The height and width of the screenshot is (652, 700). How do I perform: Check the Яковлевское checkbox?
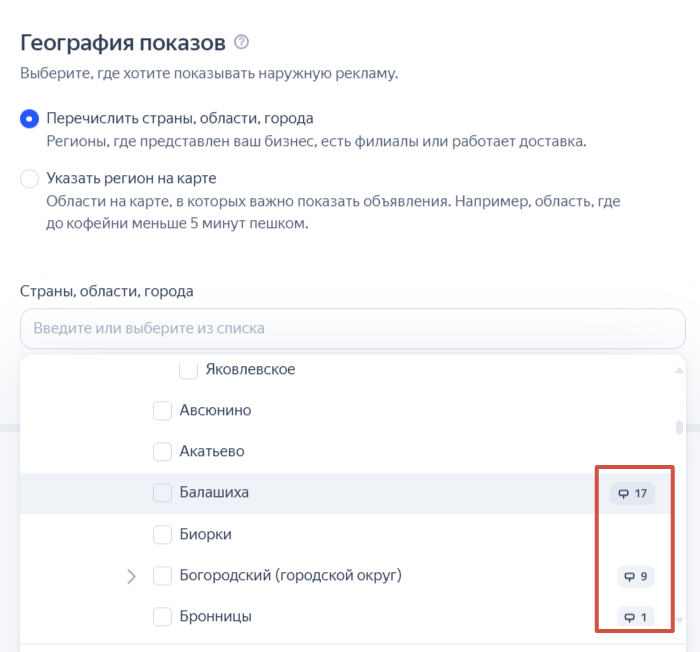coord(188,370)
